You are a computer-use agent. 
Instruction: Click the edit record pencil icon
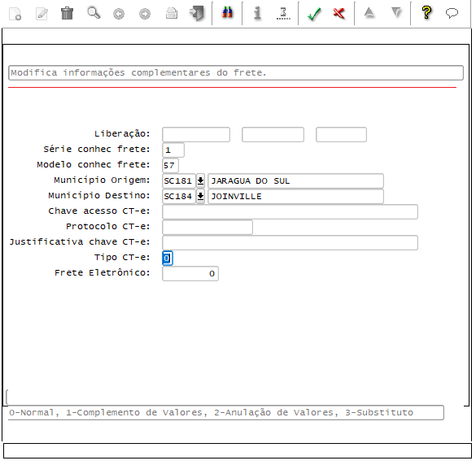click(41, 14)
